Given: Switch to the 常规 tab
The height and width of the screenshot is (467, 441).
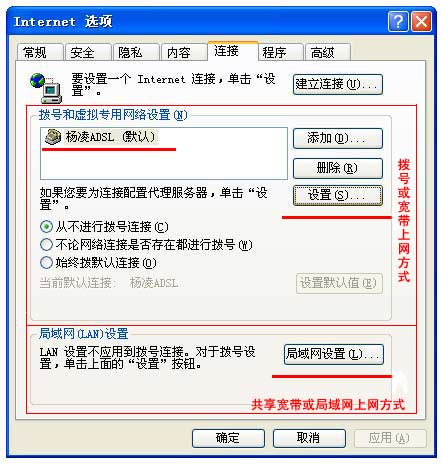Looking at the screenshot, I should (x=40, y=52).
